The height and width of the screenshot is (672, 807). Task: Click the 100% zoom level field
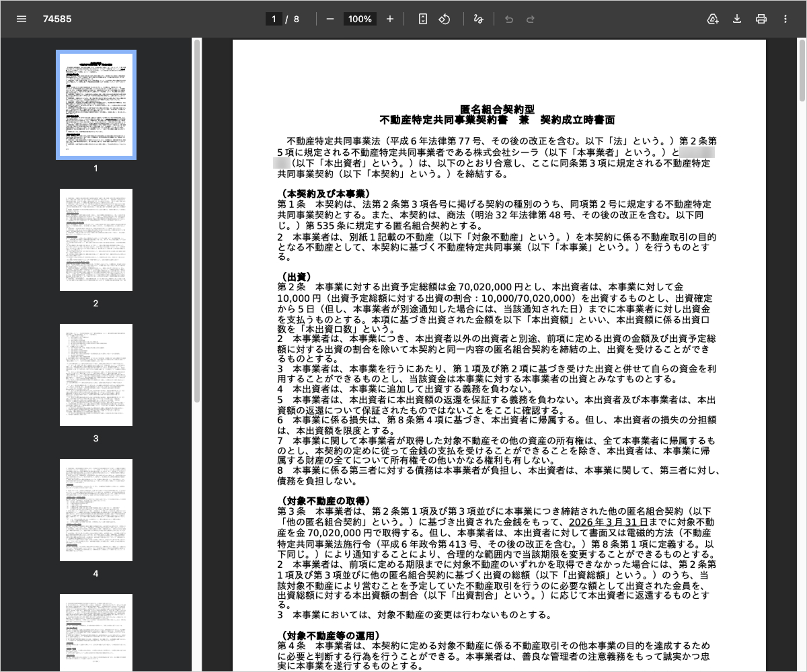coord(360,19)
